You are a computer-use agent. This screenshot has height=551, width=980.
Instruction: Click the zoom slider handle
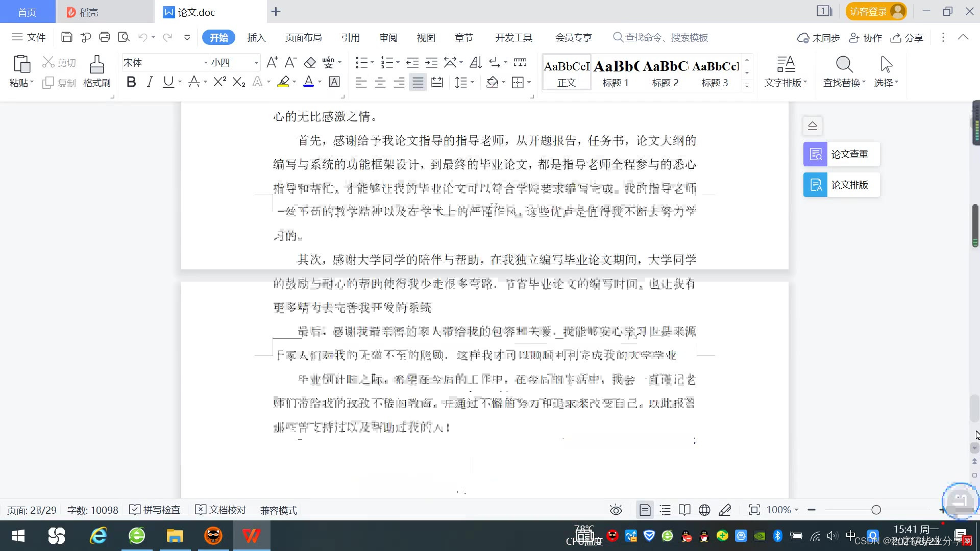point(876,510)
